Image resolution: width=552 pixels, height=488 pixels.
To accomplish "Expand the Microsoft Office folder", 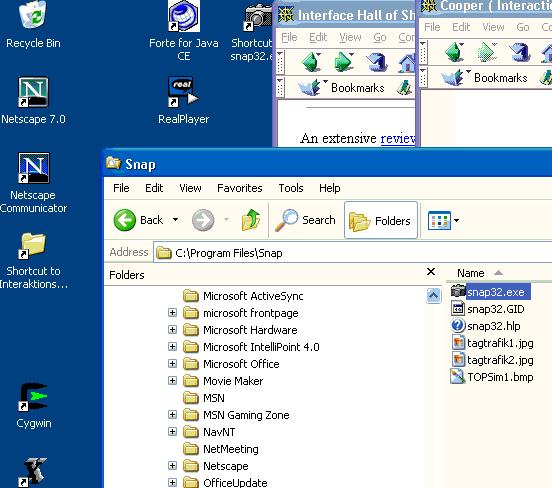I will pyautogui.click(x=172, y=364).
